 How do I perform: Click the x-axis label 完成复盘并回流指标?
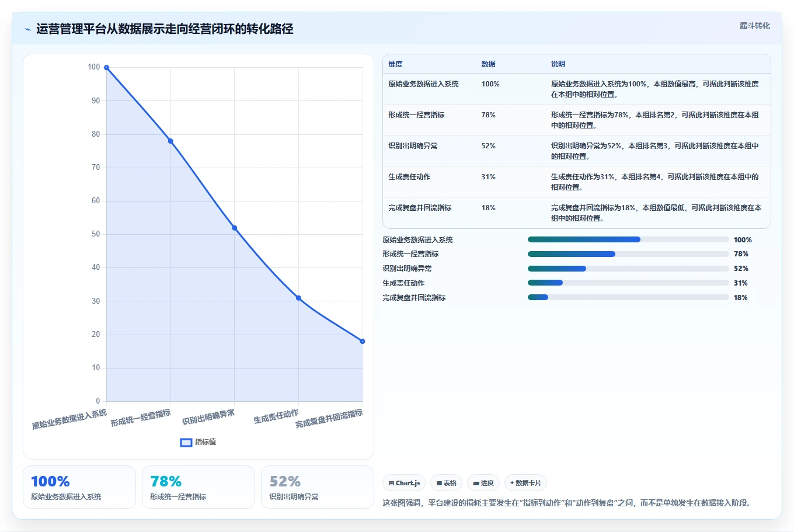329,419
